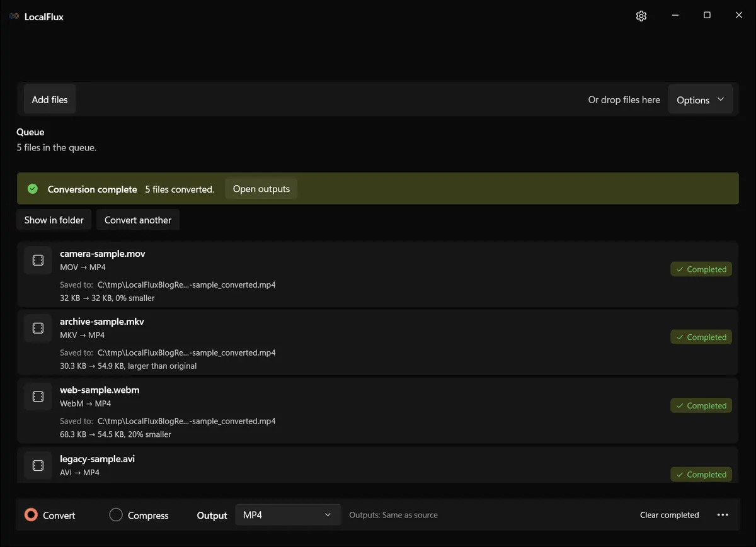Click the 'MKV → MP4' conversion text

tap(83, 336)
